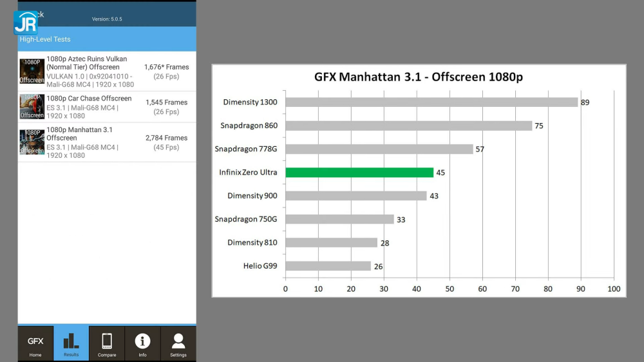
Task: Click the Dimensity 1300 bar
Action: (431, 102)
